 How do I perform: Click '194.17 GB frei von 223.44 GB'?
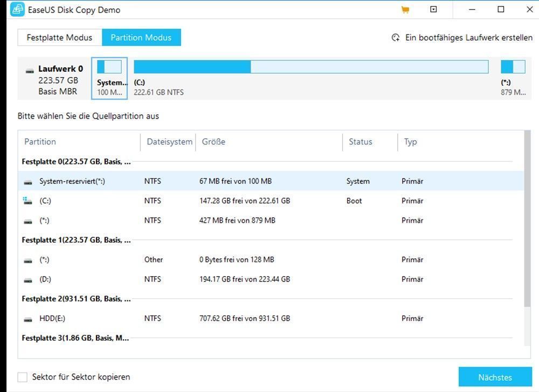245,279
